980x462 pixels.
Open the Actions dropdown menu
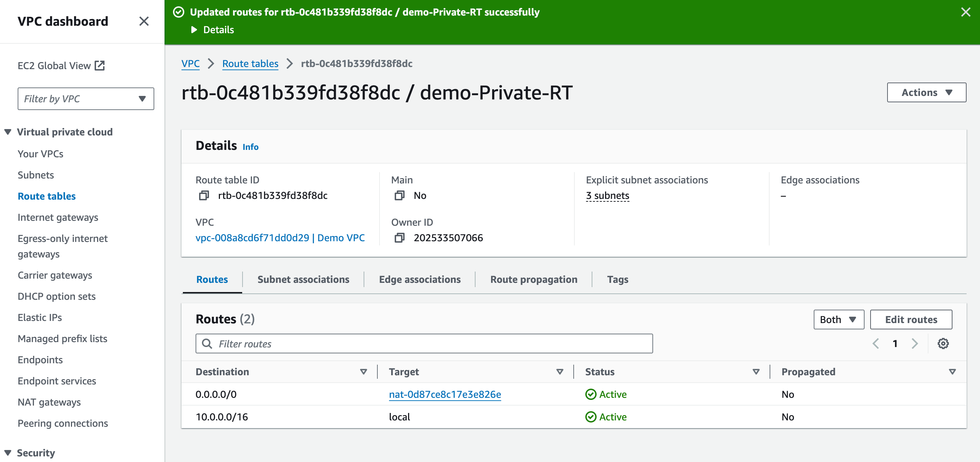(926, 92)
